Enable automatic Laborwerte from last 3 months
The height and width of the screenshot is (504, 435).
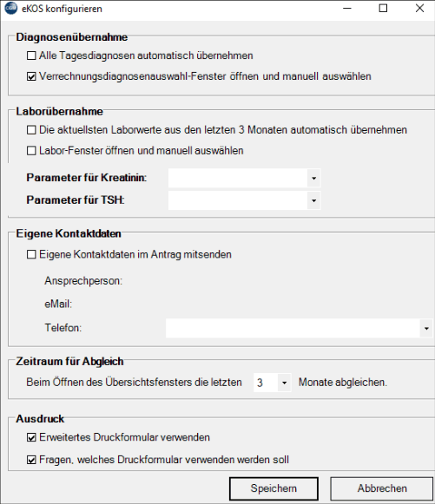[31, 130]
